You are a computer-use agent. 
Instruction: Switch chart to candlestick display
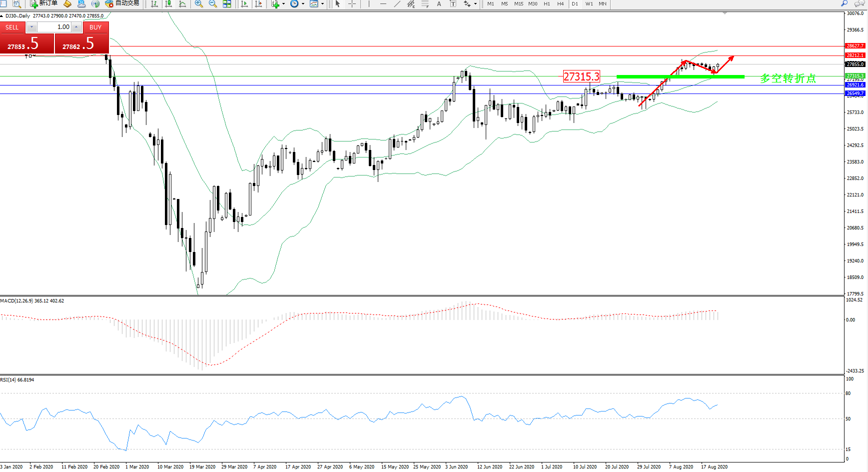coord(168,4)
